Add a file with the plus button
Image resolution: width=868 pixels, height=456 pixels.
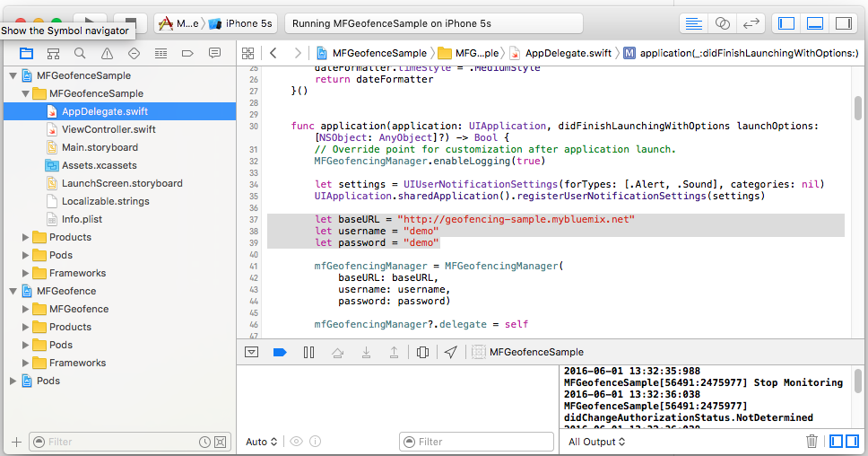[15, 442]
